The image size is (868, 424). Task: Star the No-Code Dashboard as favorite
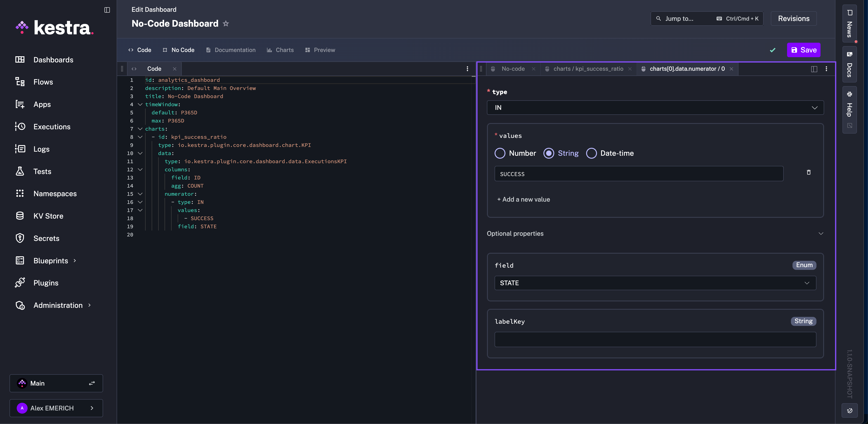click(x=226, y=24)
